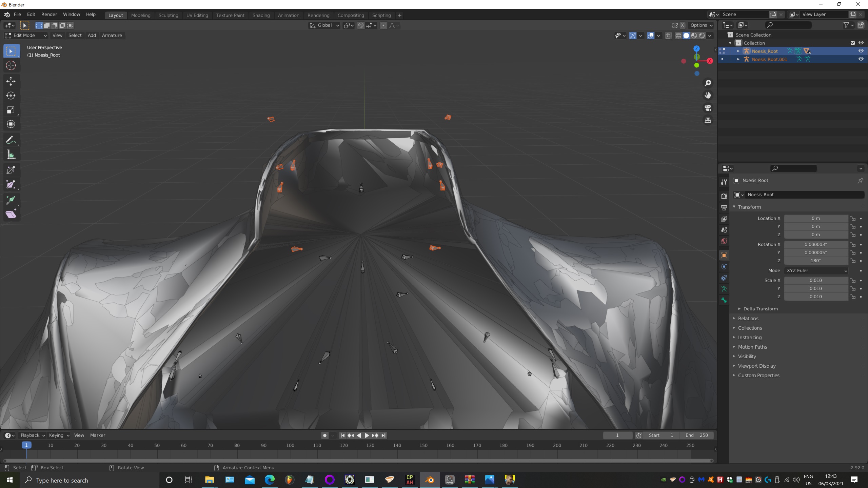Open the World properties tab

tap(724, 241)
